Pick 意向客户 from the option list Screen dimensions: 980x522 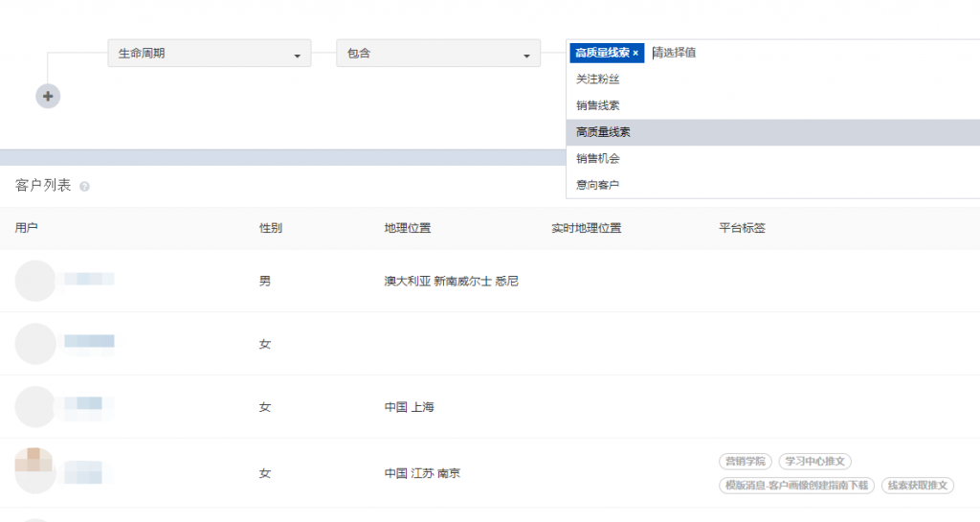tap(598, 184)
